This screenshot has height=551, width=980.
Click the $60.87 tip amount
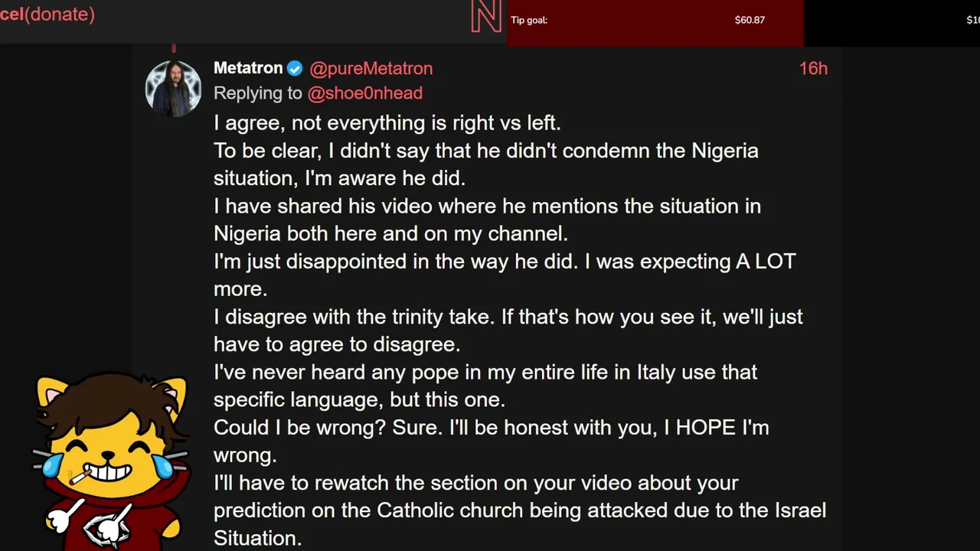click(x=750, y=20)
